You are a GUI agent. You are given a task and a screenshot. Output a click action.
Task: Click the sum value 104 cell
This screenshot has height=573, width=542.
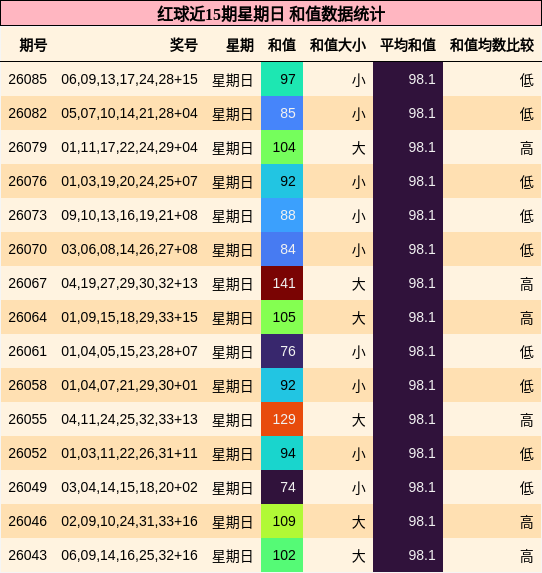click(x=282, y=147)
